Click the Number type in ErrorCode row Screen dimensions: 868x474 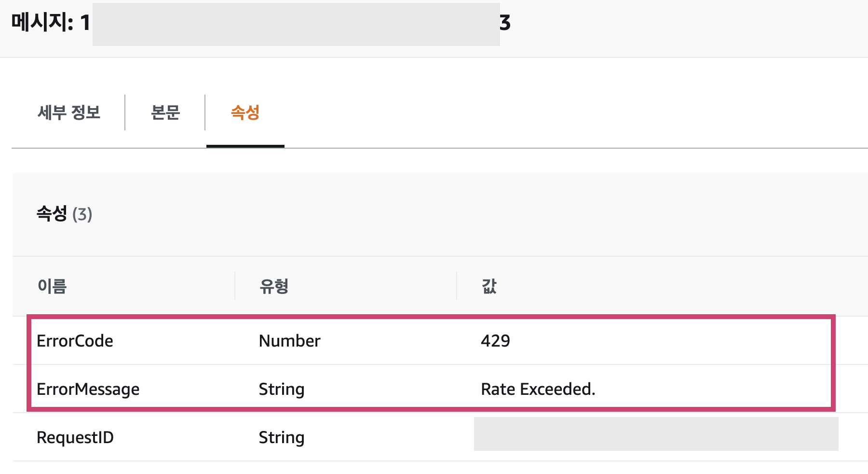pos(289,341)
